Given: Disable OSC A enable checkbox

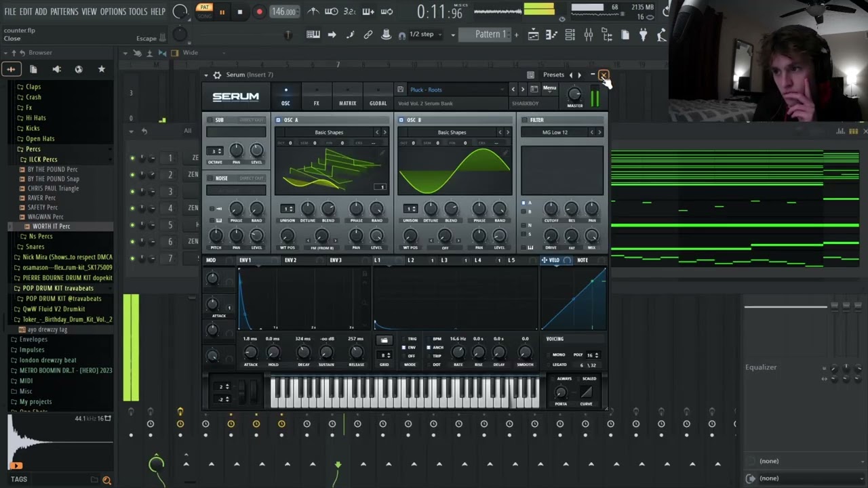Looking at the screenshot, I should tap(278, 120).
